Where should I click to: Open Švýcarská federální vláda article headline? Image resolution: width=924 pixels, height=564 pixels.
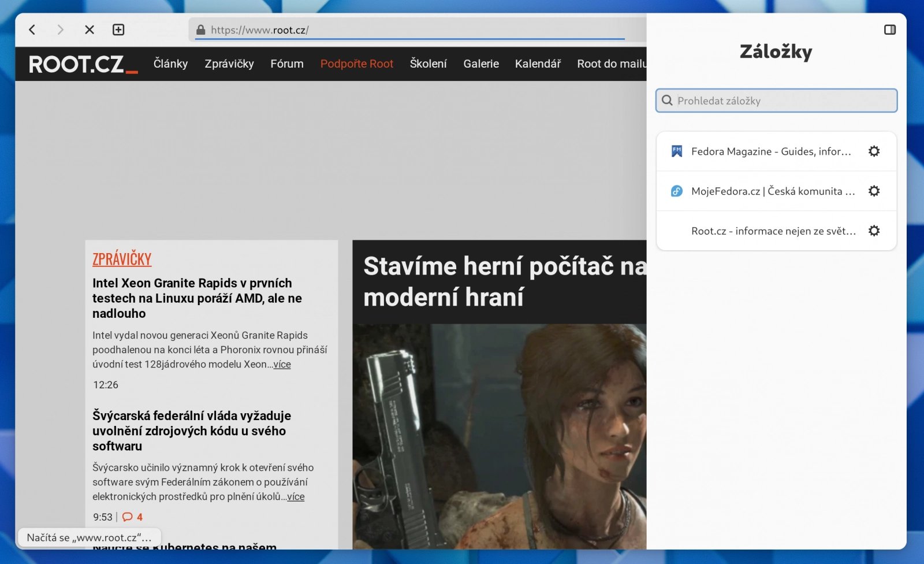pyautogui.click(x=192, y=431)
